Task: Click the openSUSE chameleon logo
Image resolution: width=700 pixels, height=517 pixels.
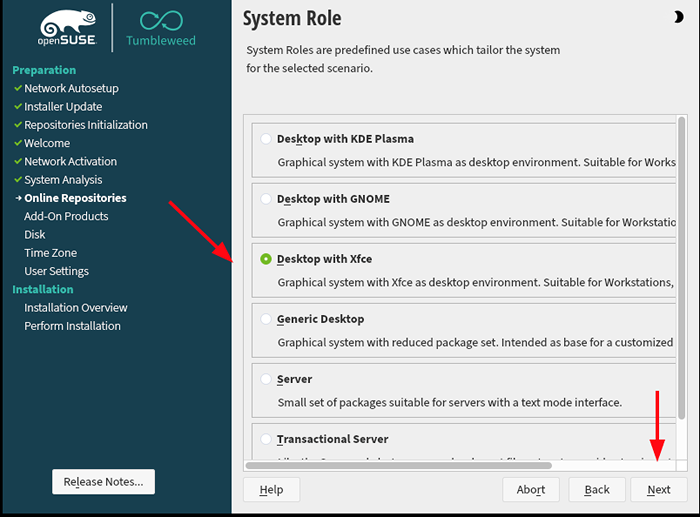Action: pyautogui.click(x=68, y=28)
